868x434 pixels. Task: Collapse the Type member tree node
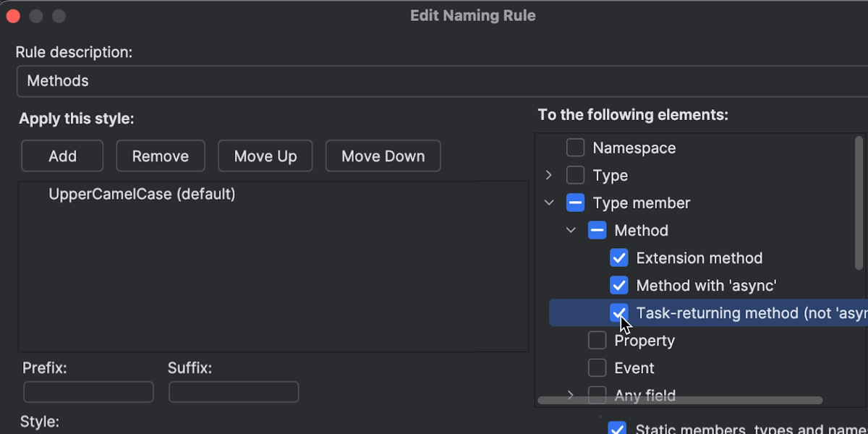click(x=549, y=203)
